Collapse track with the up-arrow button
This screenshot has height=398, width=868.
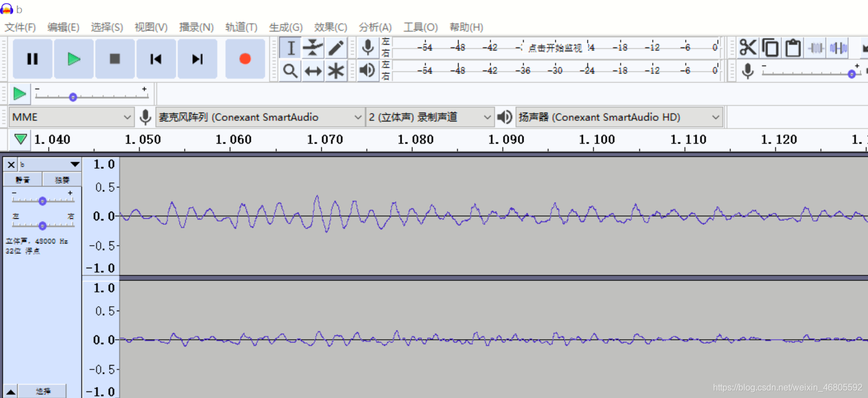[x=10, y=391]
